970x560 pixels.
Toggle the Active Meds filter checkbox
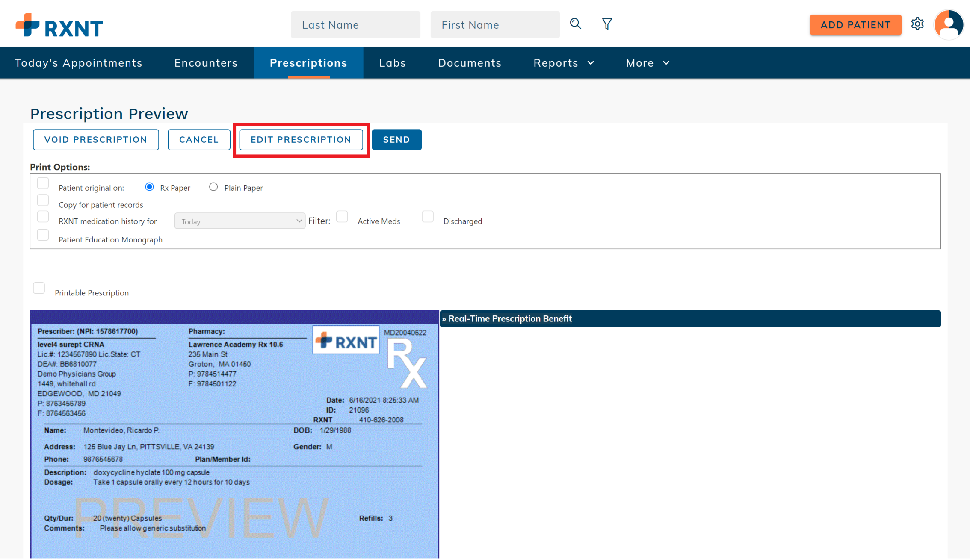[x=342, y=217]
